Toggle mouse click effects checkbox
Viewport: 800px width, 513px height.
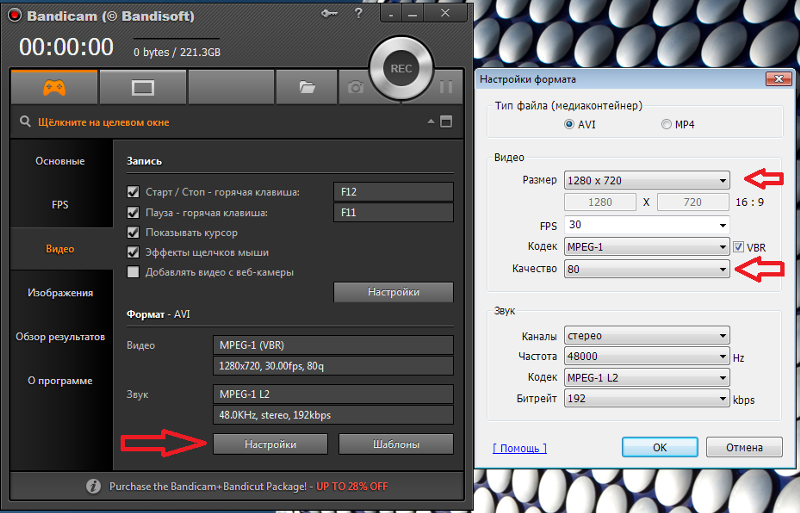[133, 252]
